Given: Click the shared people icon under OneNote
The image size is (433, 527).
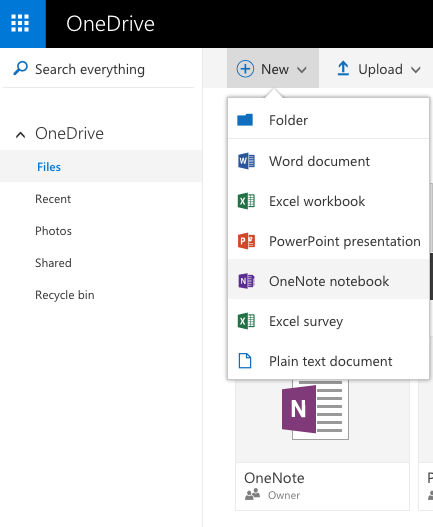Looking at the screenshot, I should coord(252,494).
